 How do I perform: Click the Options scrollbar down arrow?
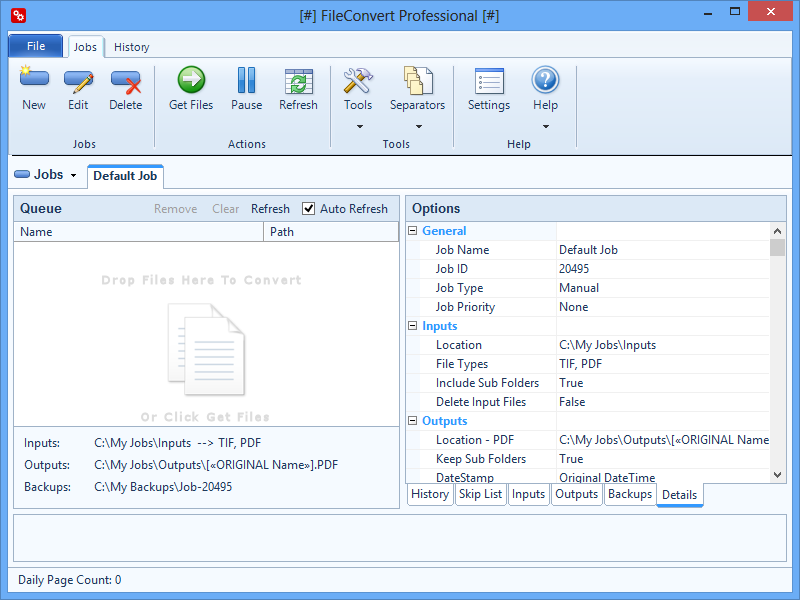coord(777,475)
